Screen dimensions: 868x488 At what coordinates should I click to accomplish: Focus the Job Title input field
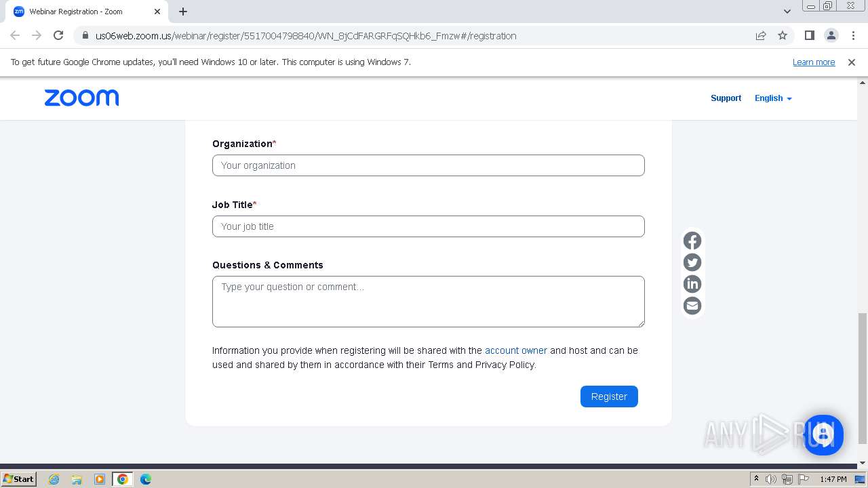coord(429,226)
